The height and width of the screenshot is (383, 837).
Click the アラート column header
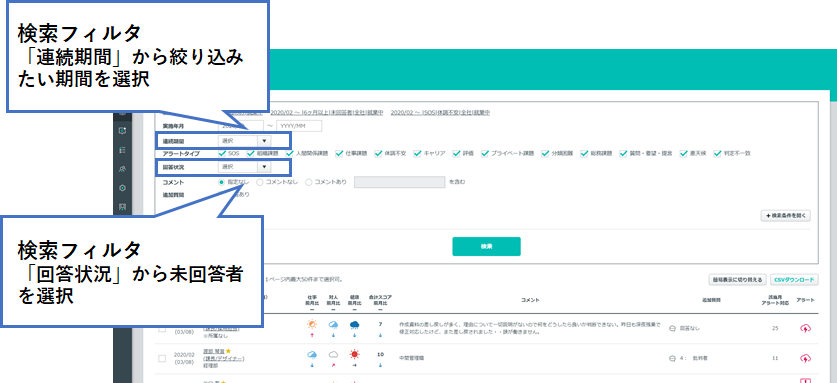806,301
